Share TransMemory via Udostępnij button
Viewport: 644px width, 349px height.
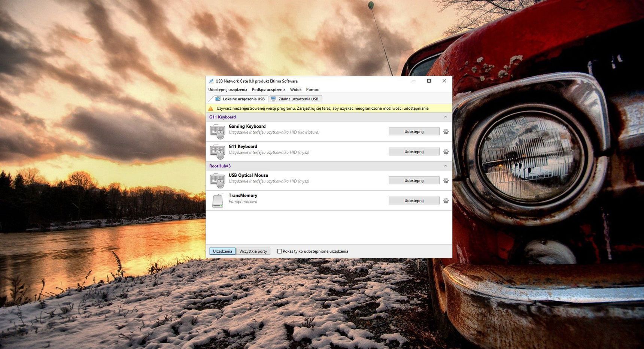pyautogui.click(x=414, y=201)
